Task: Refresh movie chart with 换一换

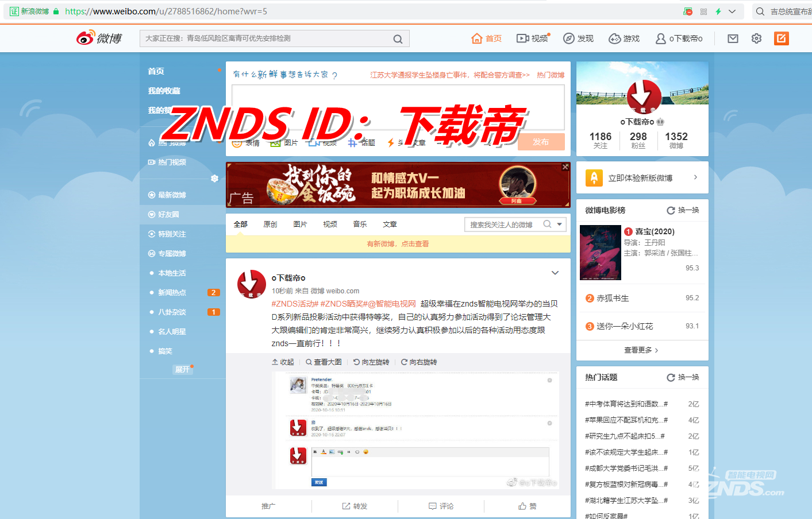Action: click(x=683, y=211)
